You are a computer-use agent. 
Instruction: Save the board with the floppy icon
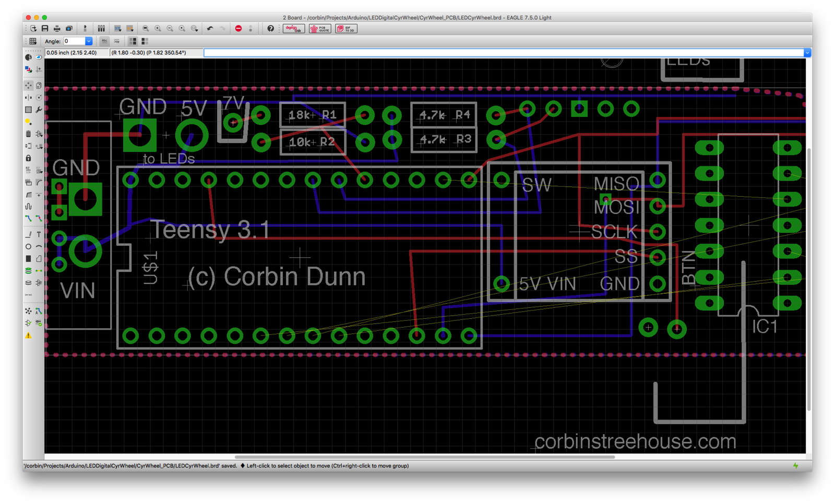pos(44,29)
